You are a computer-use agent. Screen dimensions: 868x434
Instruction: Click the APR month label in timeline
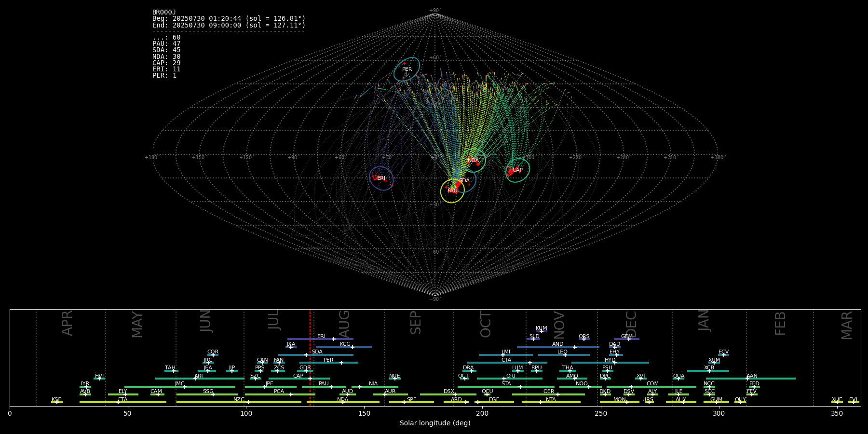67,323
